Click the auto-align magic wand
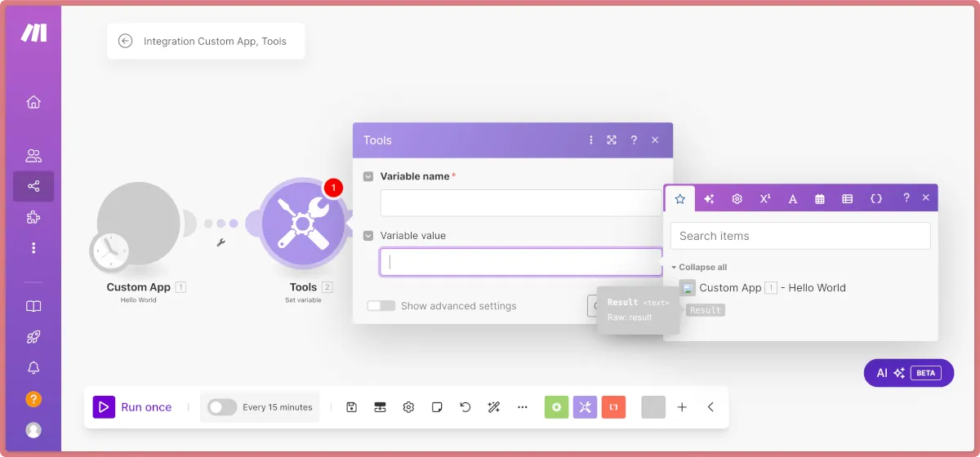Screen dimensions: 980x457 pyautogui.click(x=494, y=407)
